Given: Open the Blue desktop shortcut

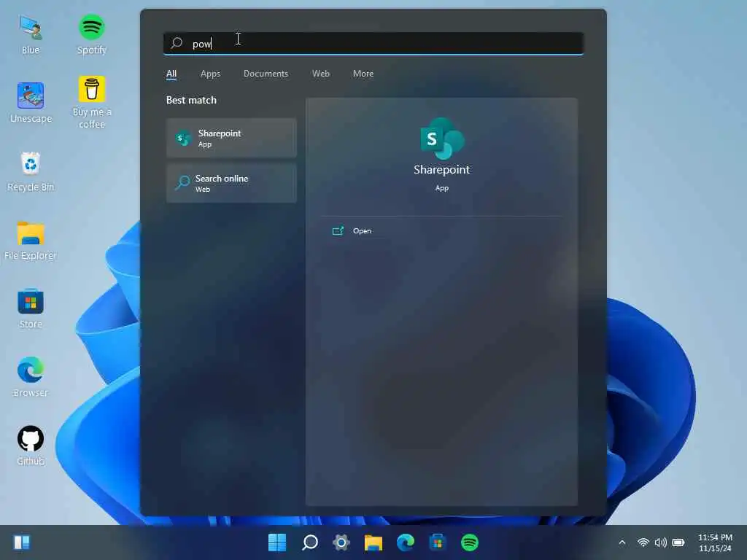Looking at the screenshot, I should coord(31,34).
